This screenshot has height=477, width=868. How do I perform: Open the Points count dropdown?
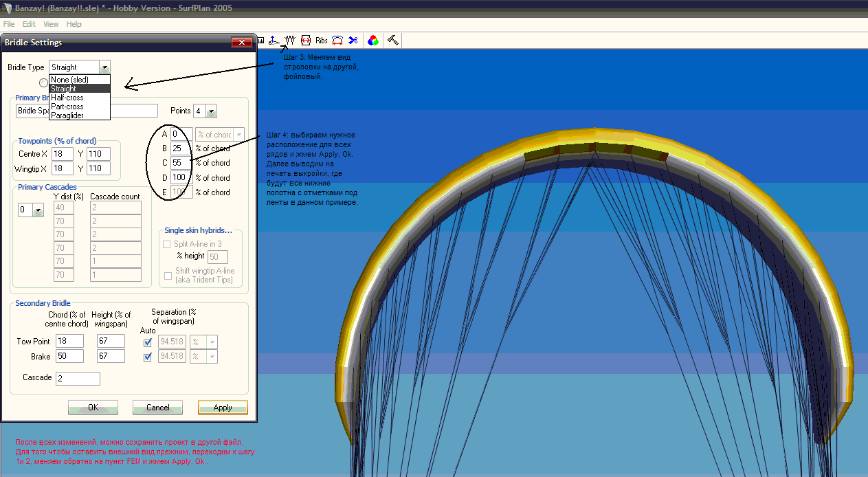coord(211,111)
